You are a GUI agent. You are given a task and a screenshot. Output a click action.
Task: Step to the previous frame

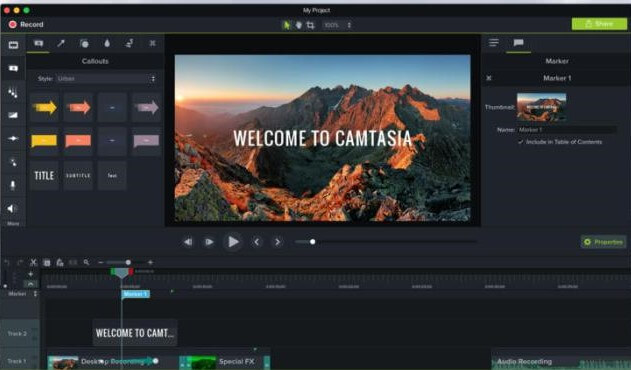(x=256, y=242)
